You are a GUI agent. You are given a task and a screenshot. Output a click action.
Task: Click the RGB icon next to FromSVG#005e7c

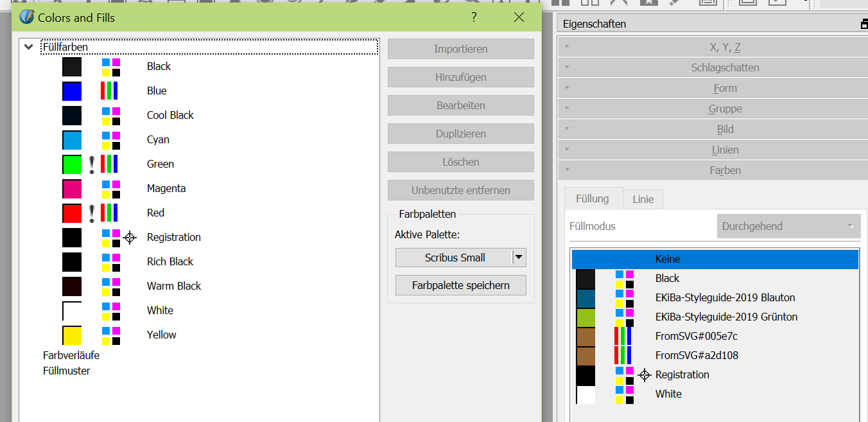coord(623,337)
